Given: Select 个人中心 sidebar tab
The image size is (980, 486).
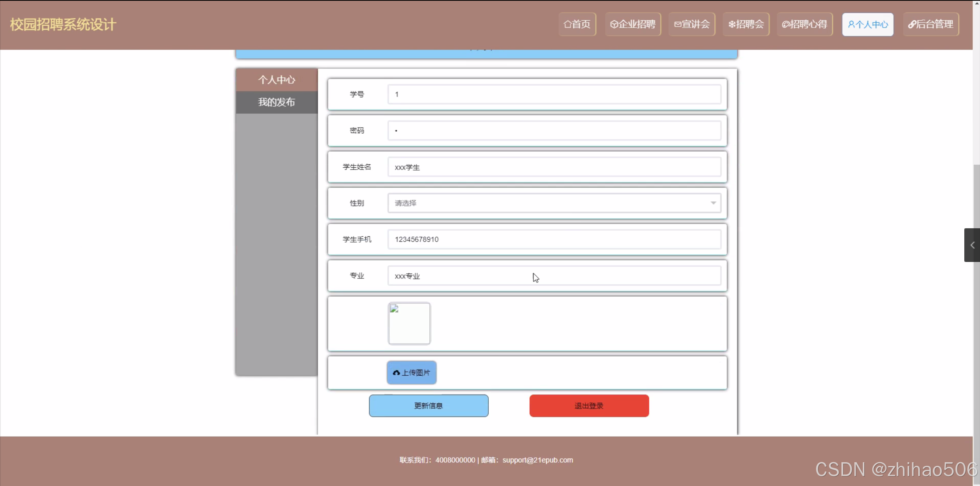Looking at the screenshot, I should coord(276,80).
